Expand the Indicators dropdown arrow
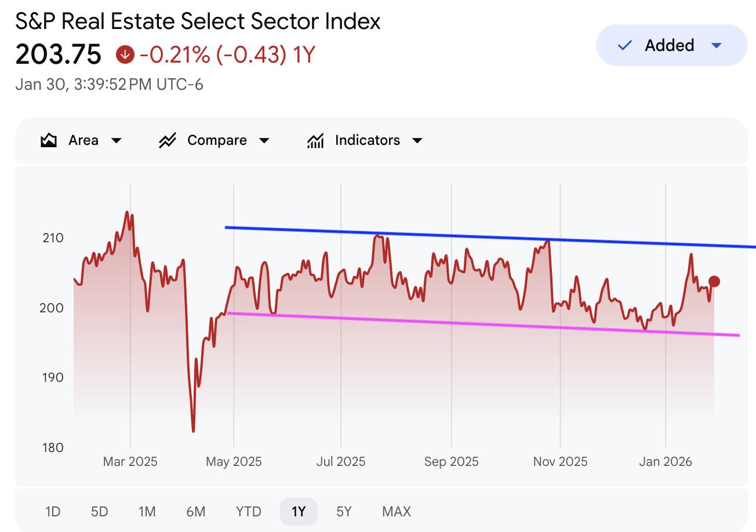Screen dimensions: 756x532 tap(417, 140)
